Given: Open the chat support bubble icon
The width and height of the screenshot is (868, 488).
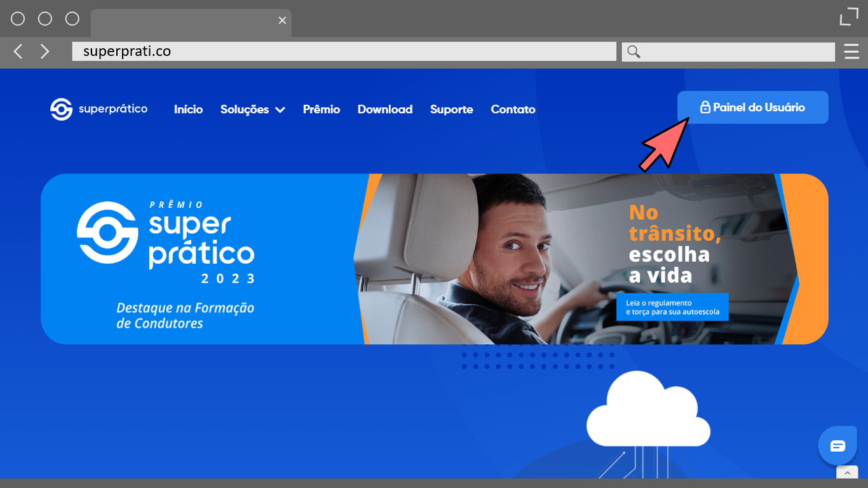Looking at the screenshot, I should (x=837, y=445).
